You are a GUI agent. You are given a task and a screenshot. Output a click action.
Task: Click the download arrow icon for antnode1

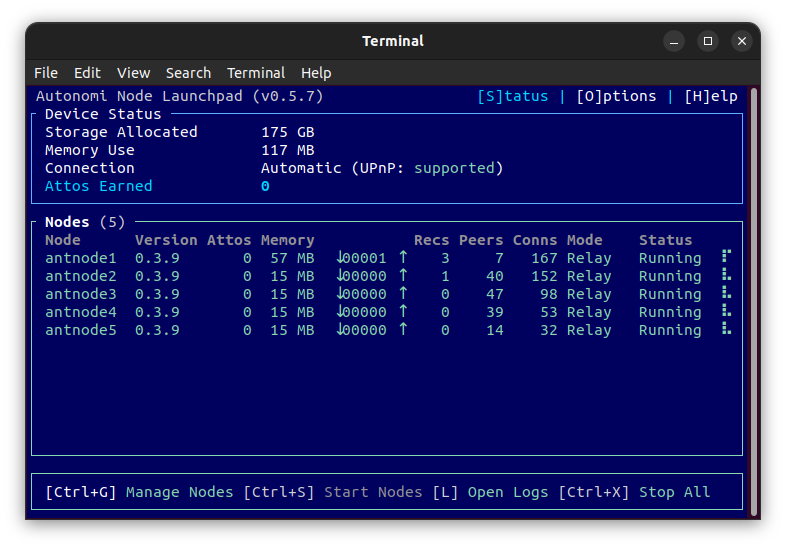(x=341, y=258)
